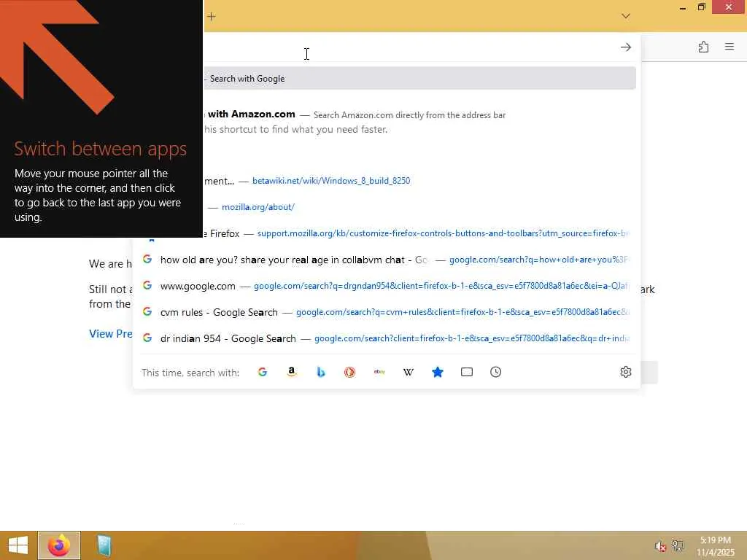Search this time with Bing icon
Image resolution: width=747 pixels, height=560 pixels.
pyautogui.click(x=321, y=372)
